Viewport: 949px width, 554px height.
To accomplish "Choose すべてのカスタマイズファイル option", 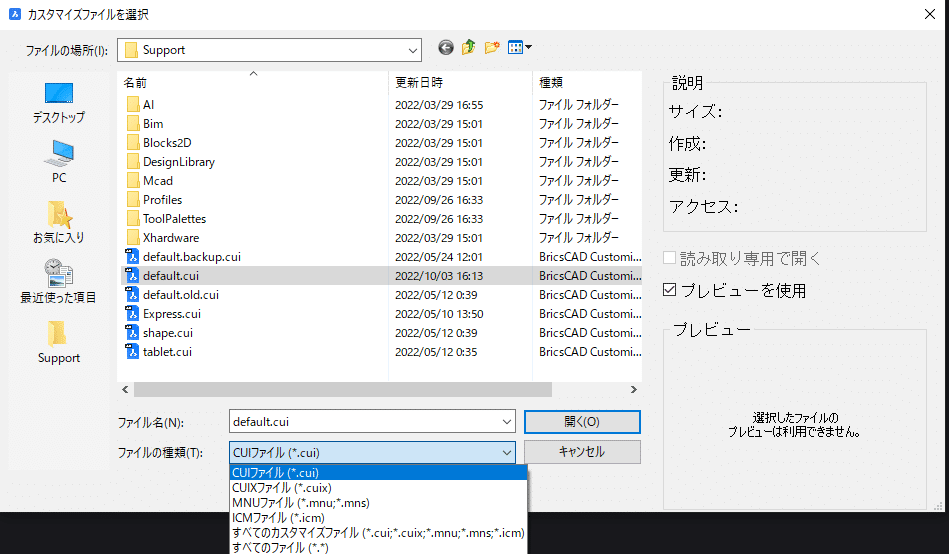I will click(x=378, y=533).
